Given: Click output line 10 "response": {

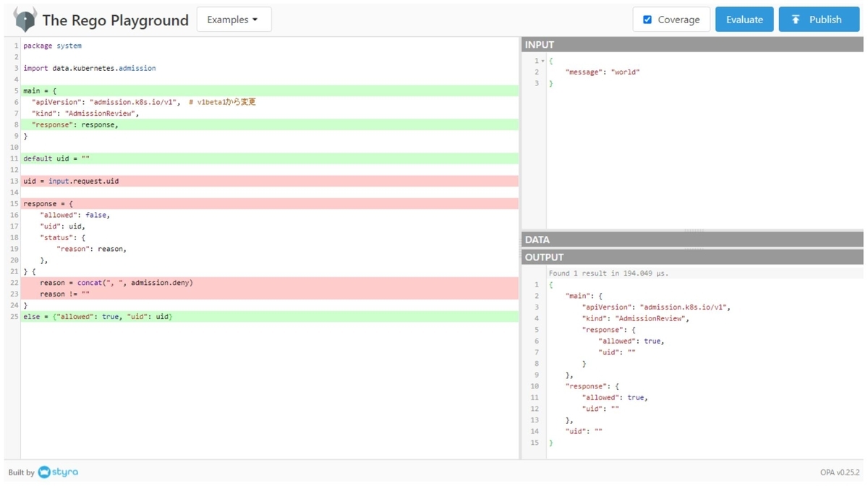Looking at the screenshot, I should pyautogui.click(x=592, y=386).
